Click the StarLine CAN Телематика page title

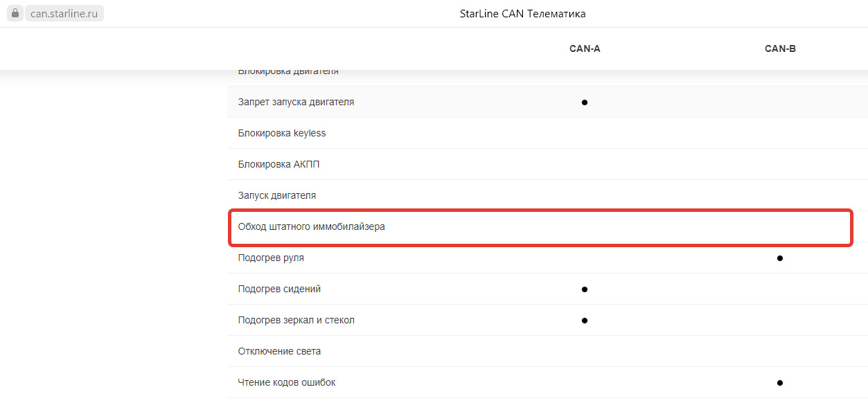coord(522,14)
